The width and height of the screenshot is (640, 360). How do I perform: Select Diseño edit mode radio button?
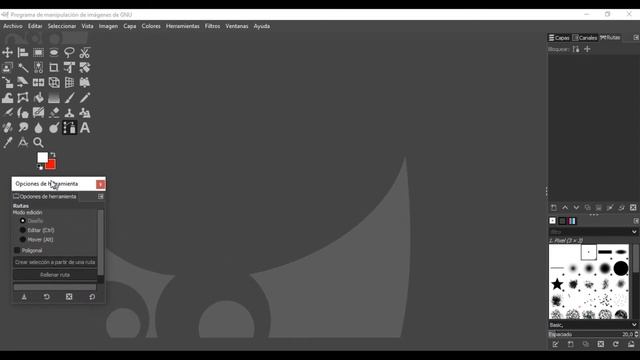tap(23, 221)
